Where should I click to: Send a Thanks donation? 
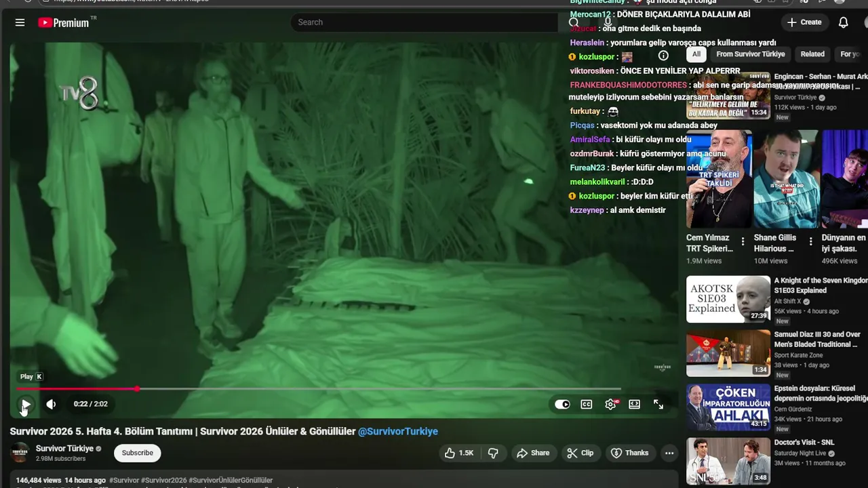[x=630, y=453]
